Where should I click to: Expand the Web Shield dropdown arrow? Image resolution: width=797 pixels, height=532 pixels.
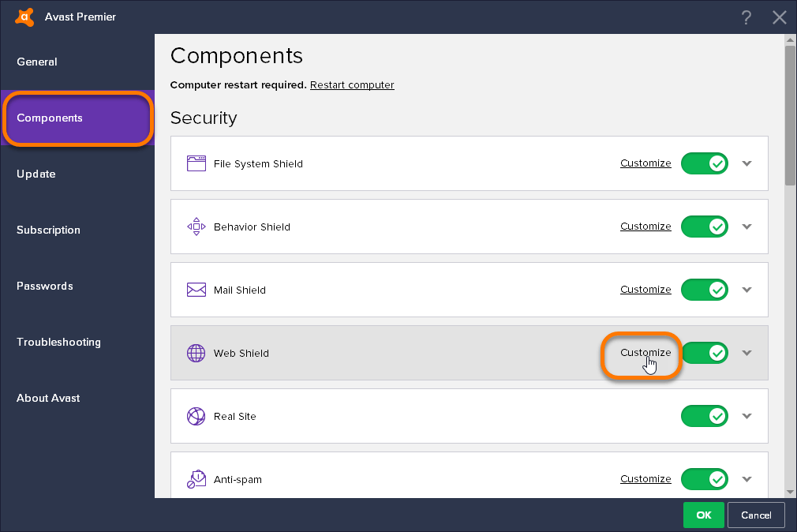pyautogui.click(x=746, y=353)
